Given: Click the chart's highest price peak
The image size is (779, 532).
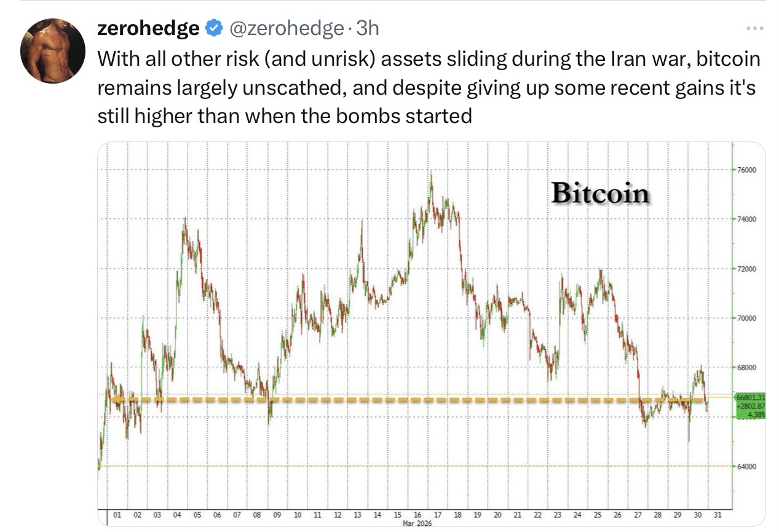Looking at the screenshot, I should 431,175.
